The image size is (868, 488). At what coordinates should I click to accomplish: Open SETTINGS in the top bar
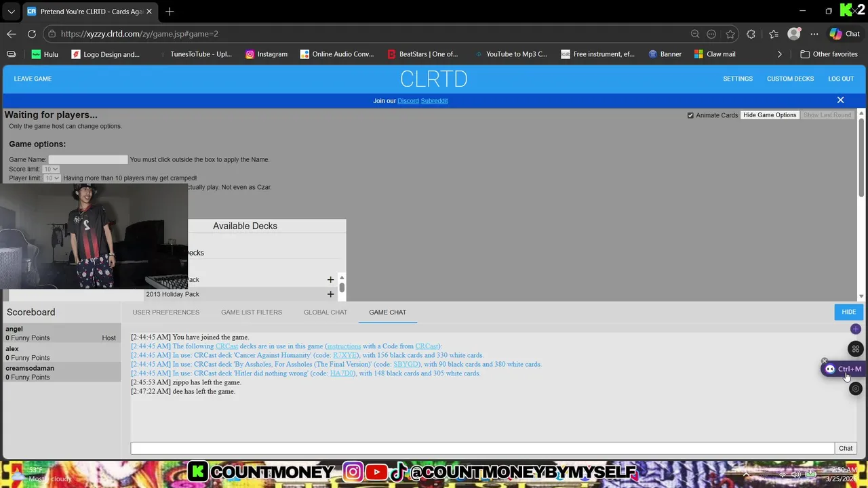click(738, 79)
